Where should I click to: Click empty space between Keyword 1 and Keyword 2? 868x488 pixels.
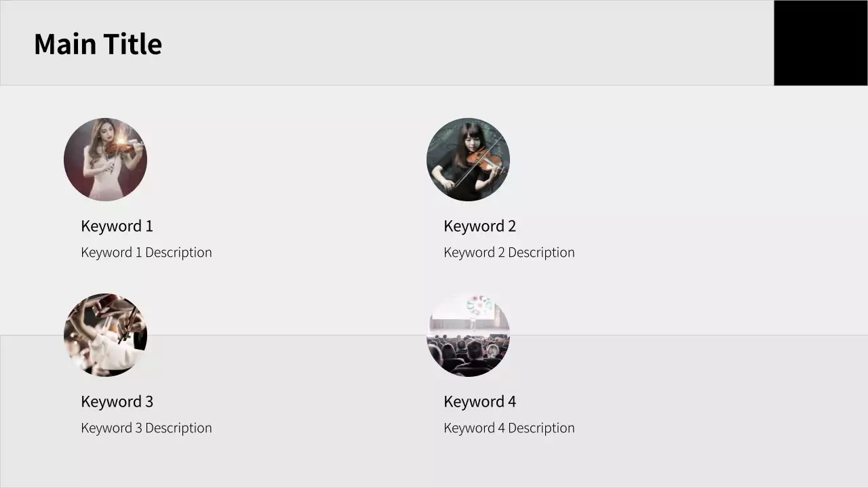pyautogui.click(x=298, y=226)
